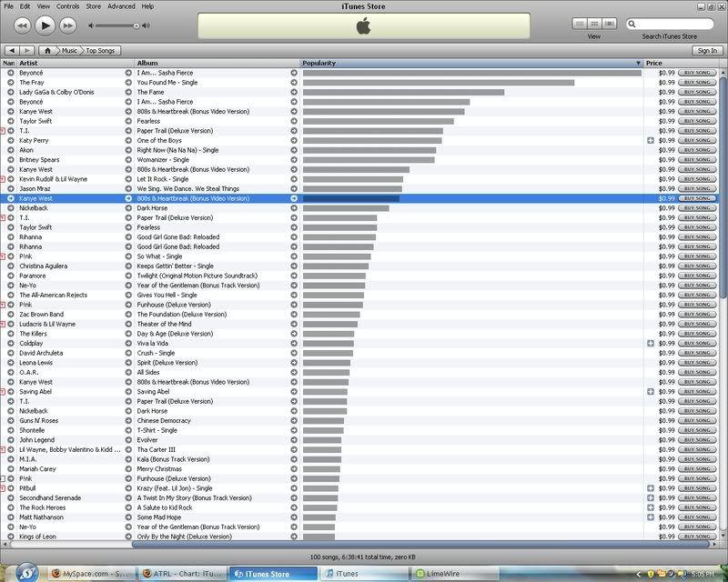Screen dimensions: 728x582
Task: Select the Britney Spears row
Action: tap(359, 160)
